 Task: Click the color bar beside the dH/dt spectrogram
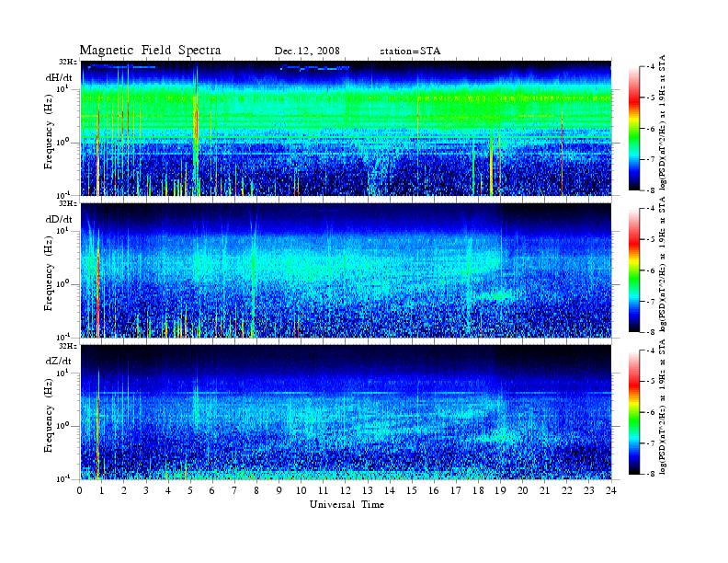click(633, 128)
